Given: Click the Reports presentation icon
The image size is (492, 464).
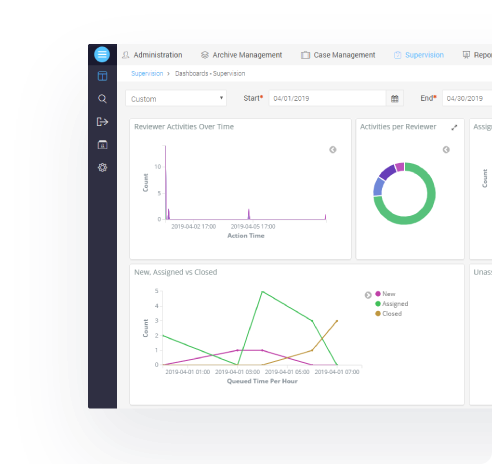Looking at the screenshot, I should tap(466, 55).
